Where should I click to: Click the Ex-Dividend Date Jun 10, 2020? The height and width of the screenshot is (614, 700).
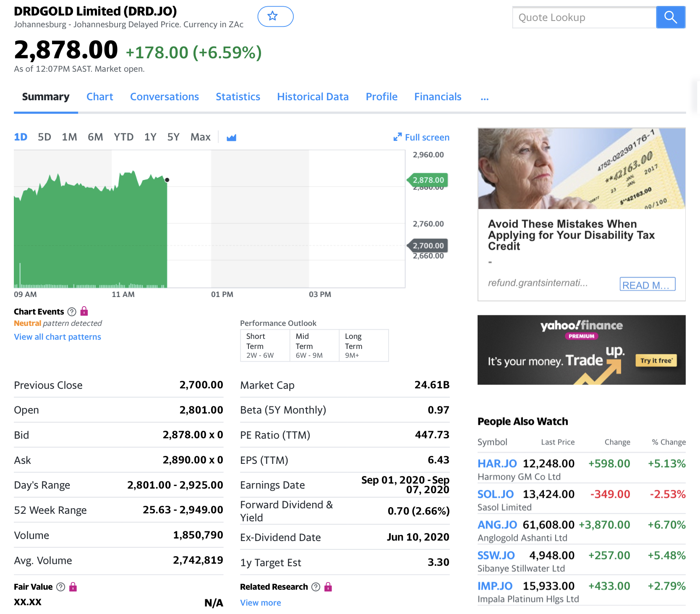(418, 537)
